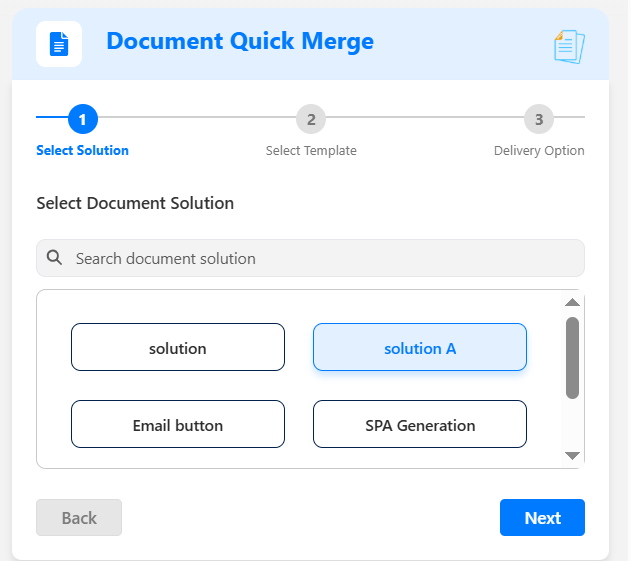Click the Document Quick Merge title

(x=240, y=42)
